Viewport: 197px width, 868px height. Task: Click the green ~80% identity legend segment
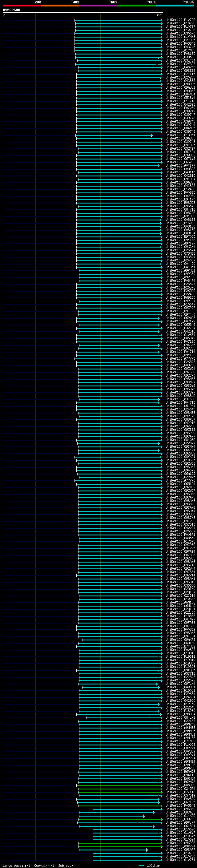pyautogui.click(x=137, y=6)
